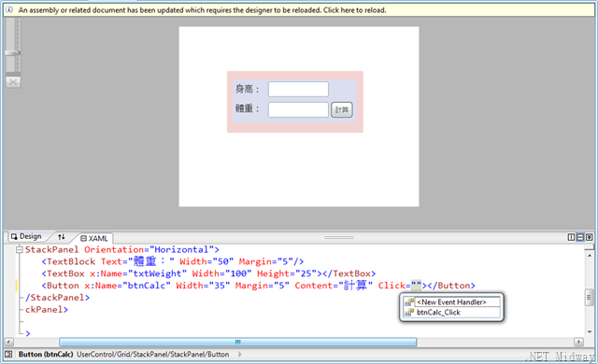
Task: Click the btnCalc name in XAML code
Action: coord(147,286)
